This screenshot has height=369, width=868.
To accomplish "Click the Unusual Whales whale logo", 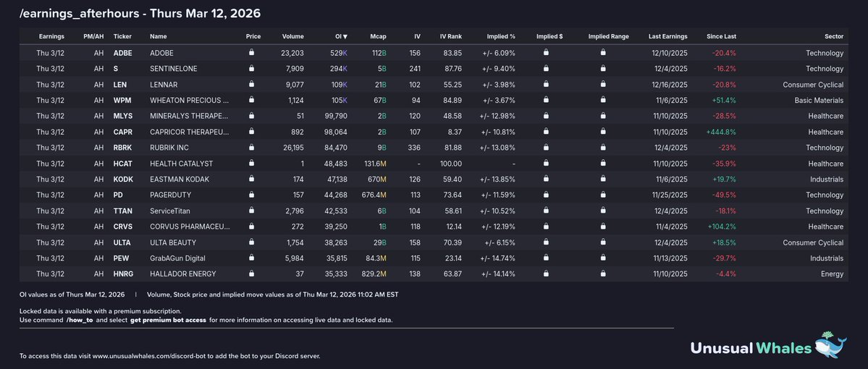I will click(832, 344).
